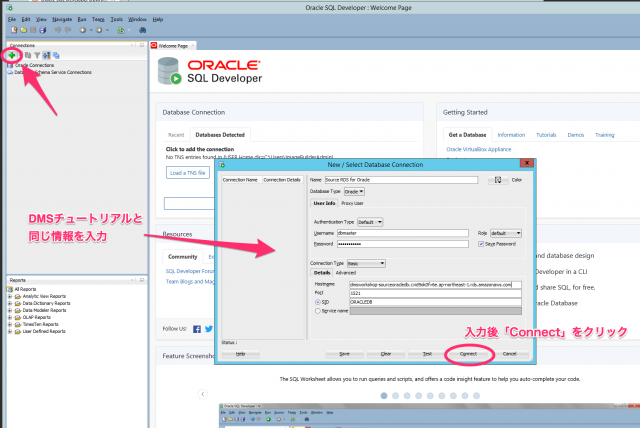The image size is (640, 428).
Task: Select the Tutorials tab in Getting Started
Action: (x=546, y=135)
